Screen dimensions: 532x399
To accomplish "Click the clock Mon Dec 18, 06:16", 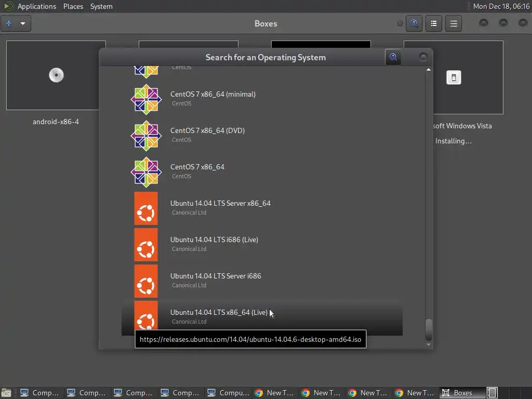I will pyautogui.click(x=501, y=6).
